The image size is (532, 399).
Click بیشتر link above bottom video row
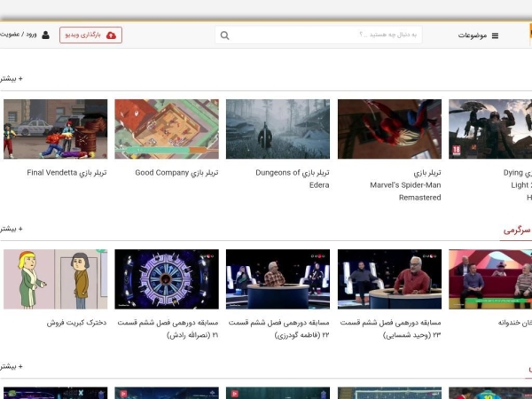[x=12, y=366]
